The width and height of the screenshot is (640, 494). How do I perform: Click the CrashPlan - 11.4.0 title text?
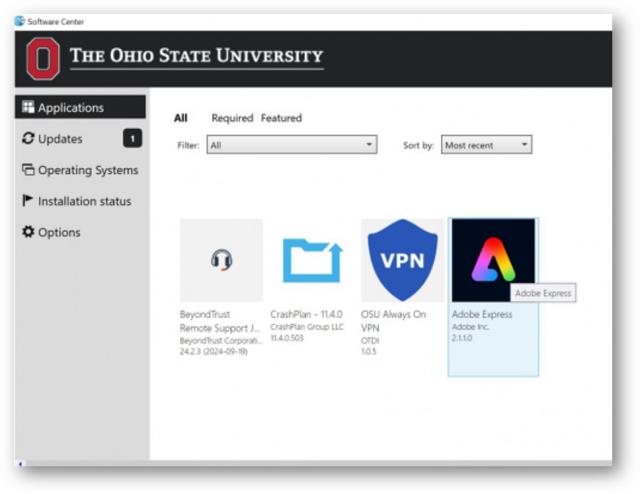tap(307, 314)
